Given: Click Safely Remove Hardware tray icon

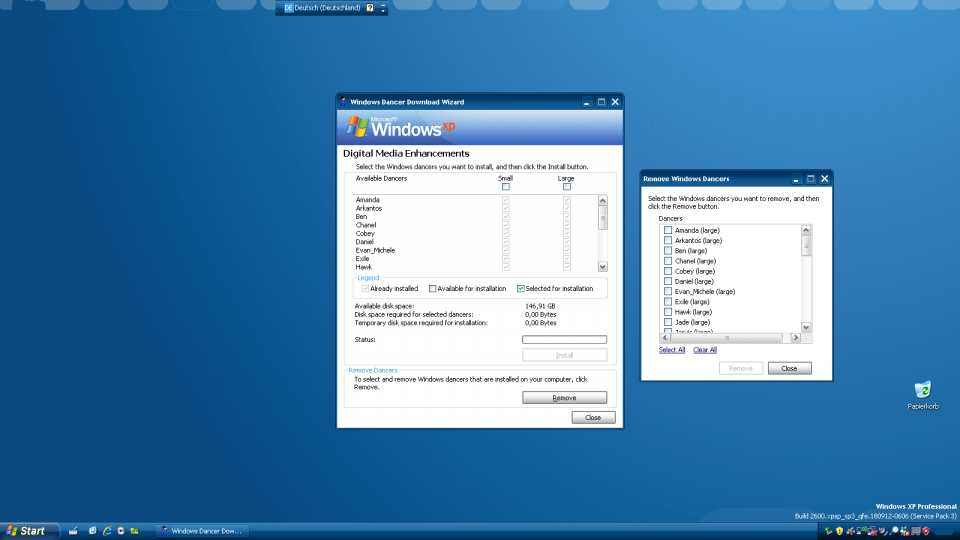Looking at the screenshot, I should pos(828,531).
